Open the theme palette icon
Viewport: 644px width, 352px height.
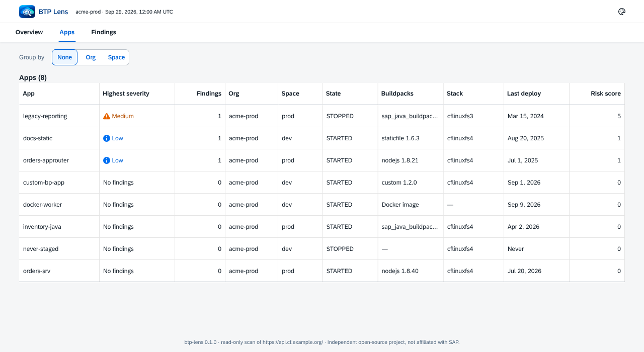pos(621,12)
